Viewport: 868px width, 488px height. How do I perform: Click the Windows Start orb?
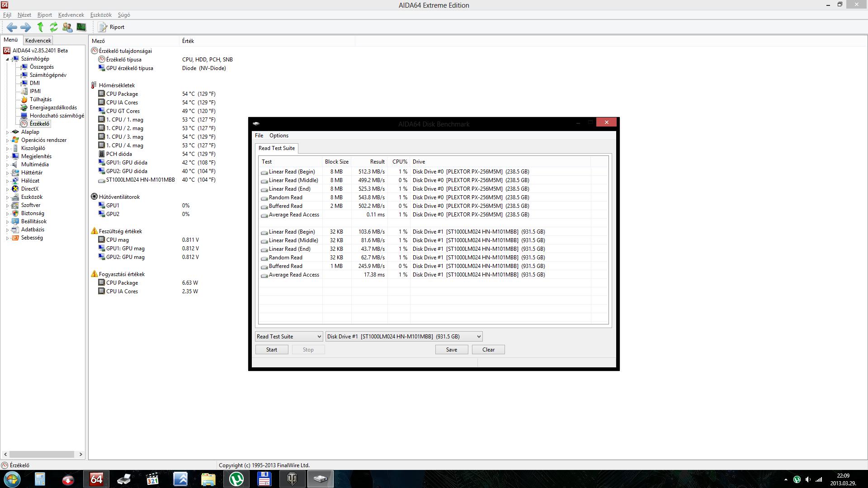(12, 479)
